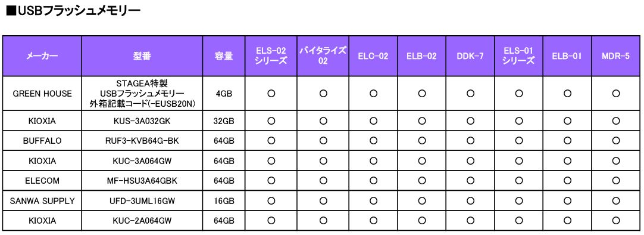Click circle for SANWA SUPPLY under ELB-01

point(567,201)
